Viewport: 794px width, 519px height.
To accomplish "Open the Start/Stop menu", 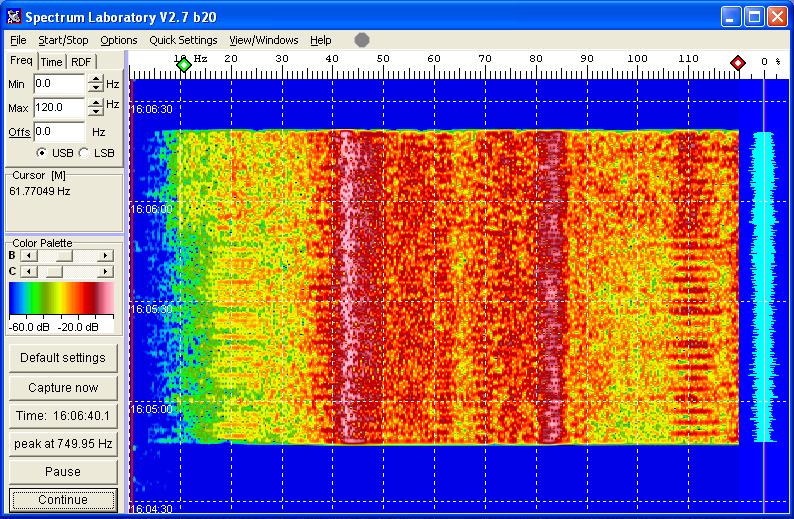I will point(63,40).
